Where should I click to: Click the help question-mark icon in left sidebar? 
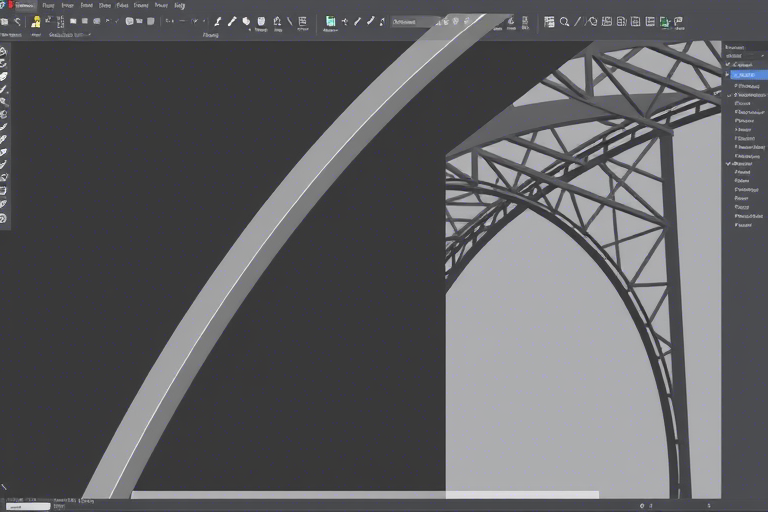click(x=3, y=219)
